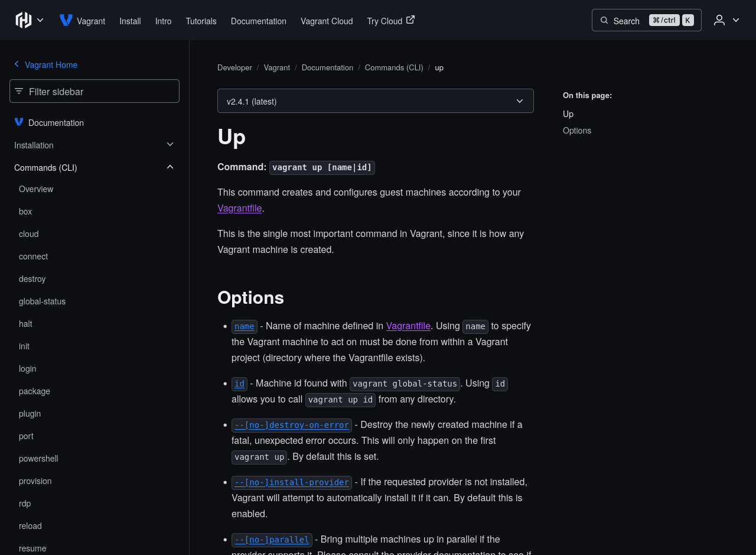The width and height of the screenshot is (756, 555).
Task: Open the Vagrant Cloud nav item
Action: coord(327,21)
